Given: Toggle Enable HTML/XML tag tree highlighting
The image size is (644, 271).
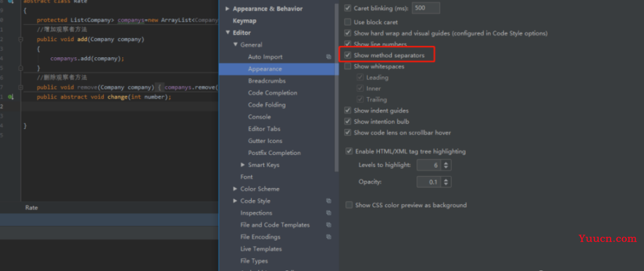Looking at the screenshot, I should (349, 152).
